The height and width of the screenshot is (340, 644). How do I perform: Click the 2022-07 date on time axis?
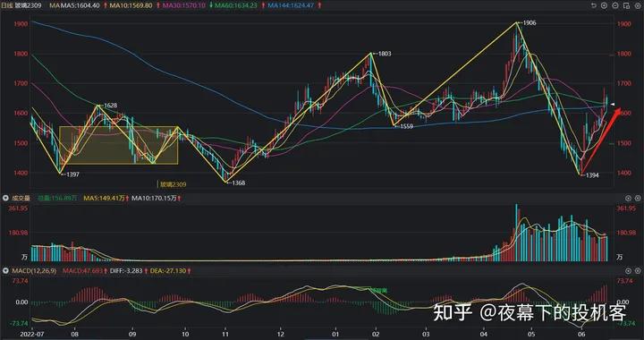point(31,335)
